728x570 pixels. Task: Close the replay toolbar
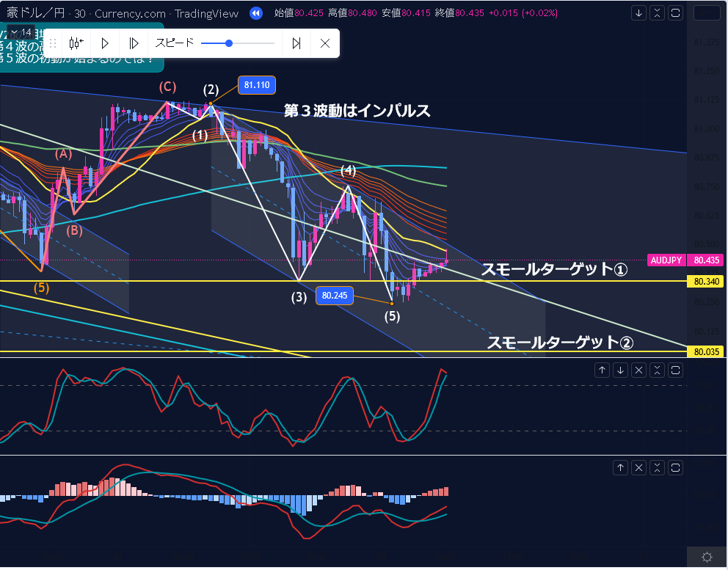pyautogui.click(x=325, y=43)
